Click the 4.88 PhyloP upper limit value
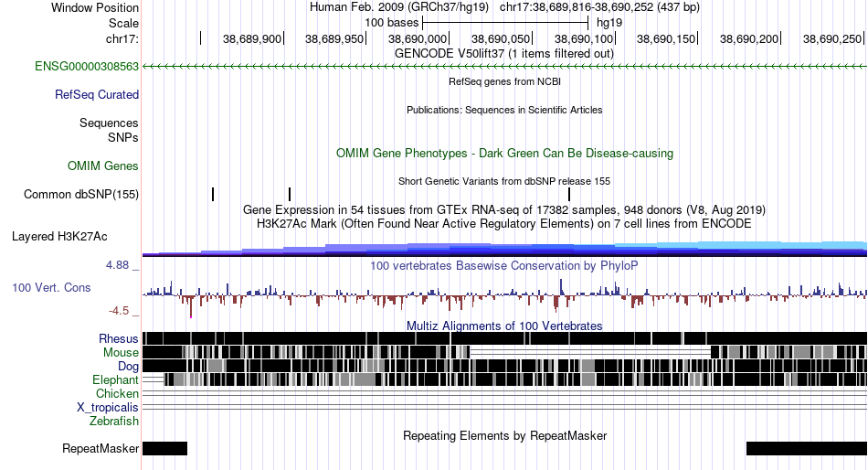Image resolution: width=868 pixels, height=470 pixels. (117, 265)
